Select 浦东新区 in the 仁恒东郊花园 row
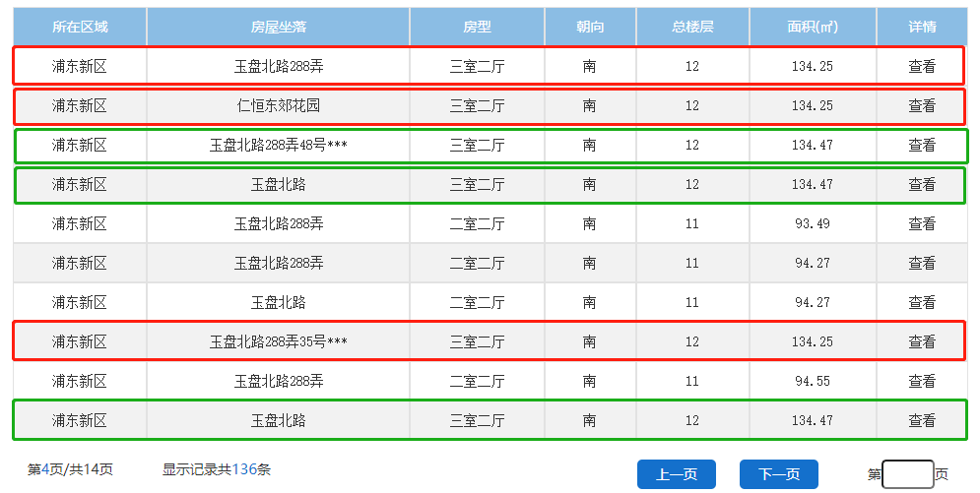980x493 pixels. [80, 105]
